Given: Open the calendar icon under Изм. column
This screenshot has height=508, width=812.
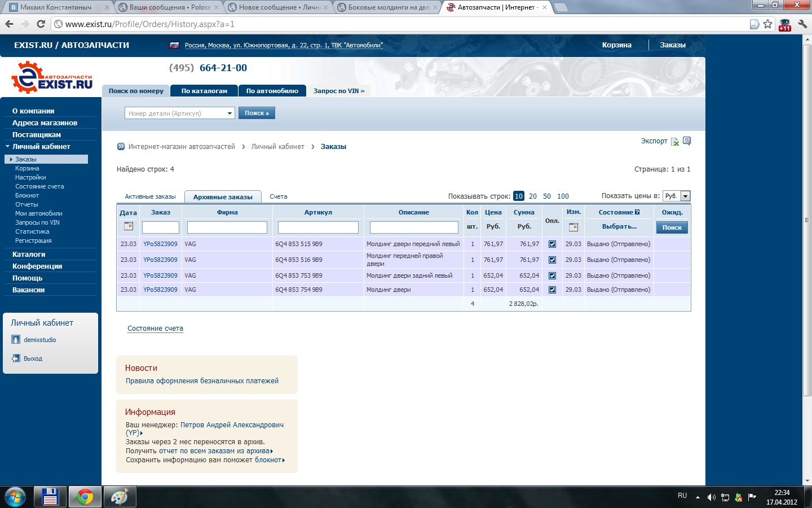Looking at the screenshot, I should coord(573,227).
